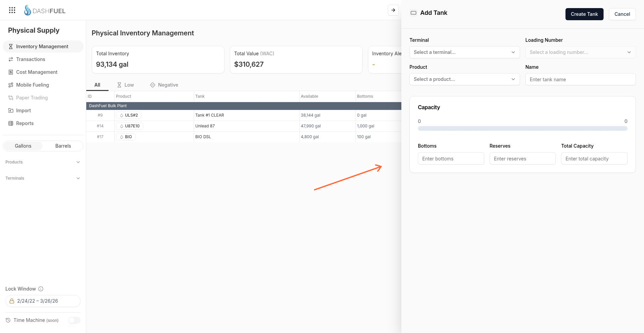Viewport: 644px width, 333px height.
Task: Click the BIO product tag
Action: (x=126, y=137)
